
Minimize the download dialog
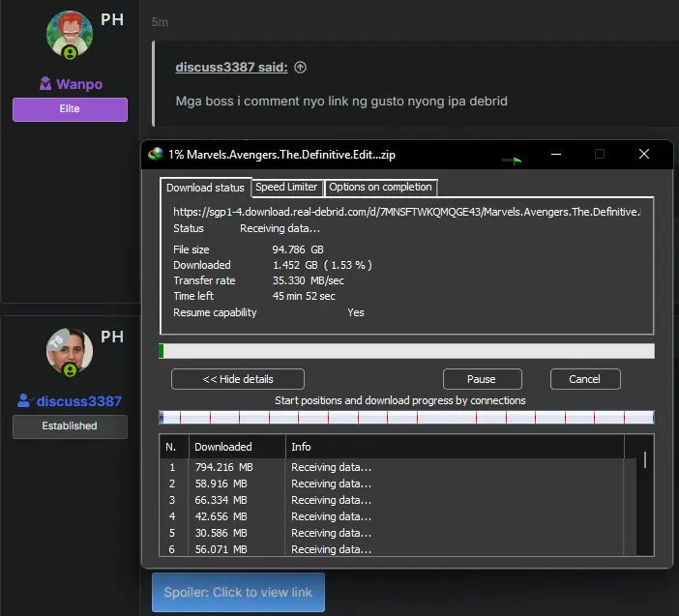tap(556, 154)
